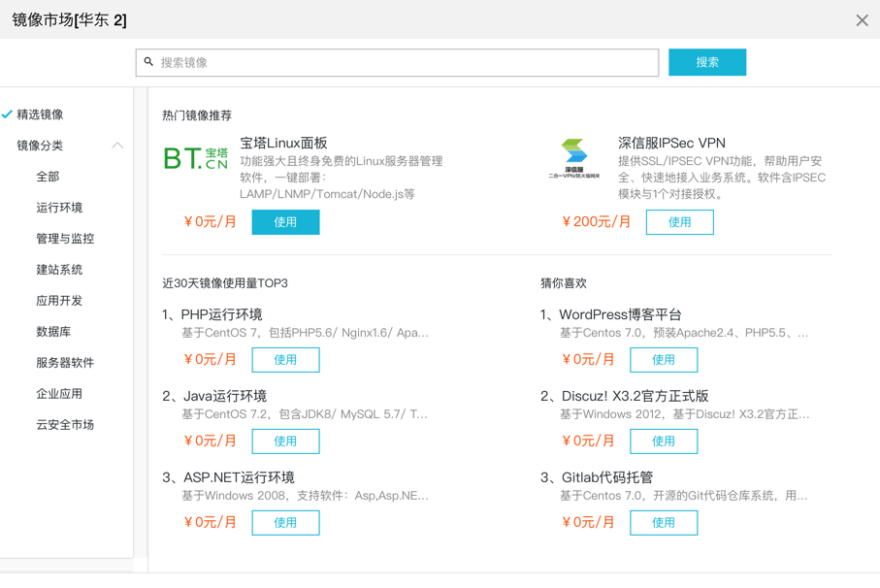880x588 pixels.
Task: Open the 全部 category
Action: click(48, 177)
